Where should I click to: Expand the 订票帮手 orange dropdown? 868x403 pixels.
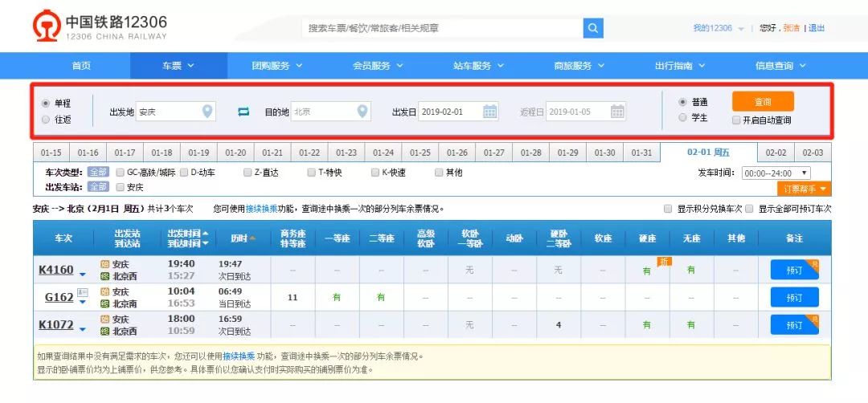[x=805, y=189]
